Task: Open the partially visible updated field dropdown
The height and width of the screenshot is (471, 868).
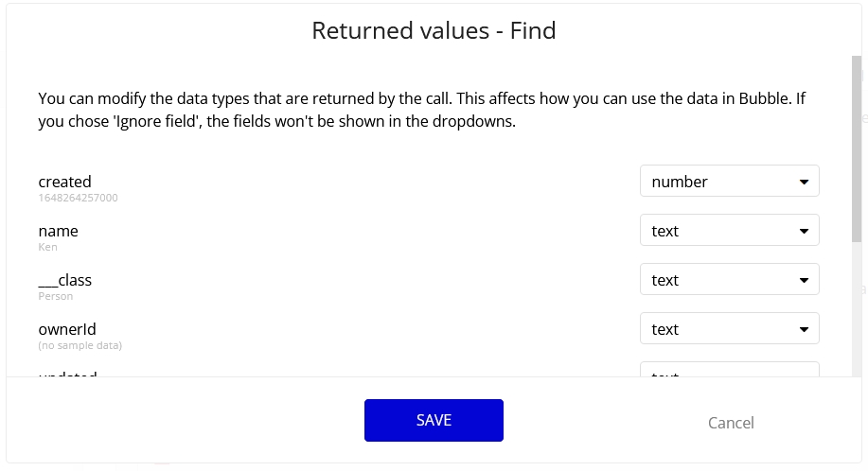Action: 729,372
